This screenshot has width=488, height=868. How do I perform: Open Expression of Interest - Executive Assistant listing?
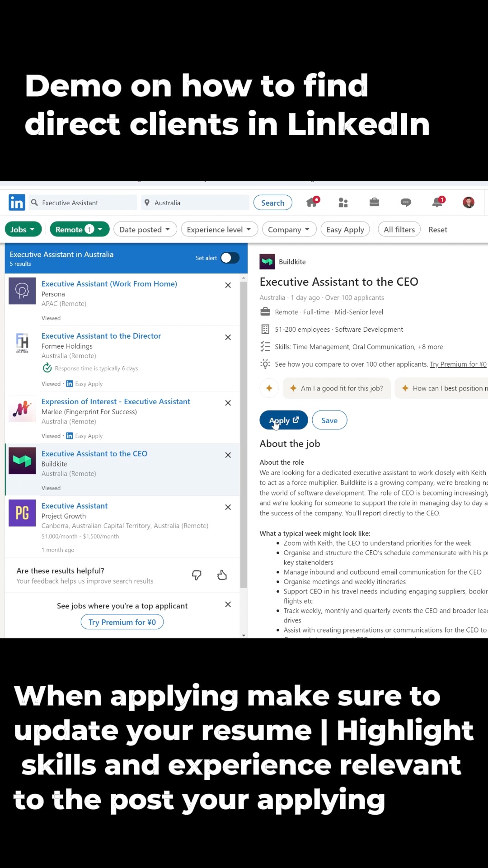(x=116, y=401)
